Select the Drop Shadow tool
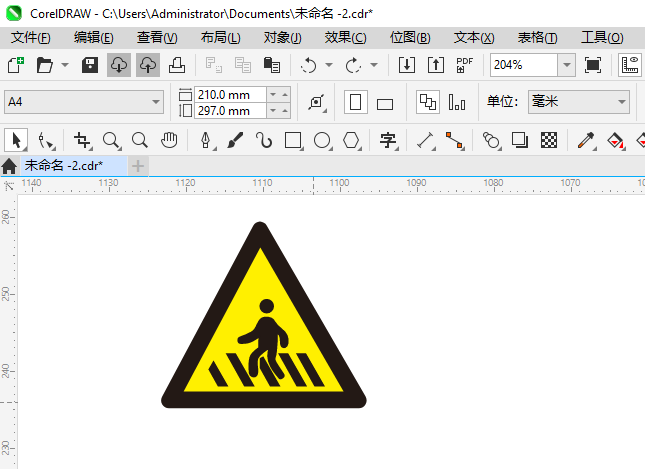 point(520,141)
